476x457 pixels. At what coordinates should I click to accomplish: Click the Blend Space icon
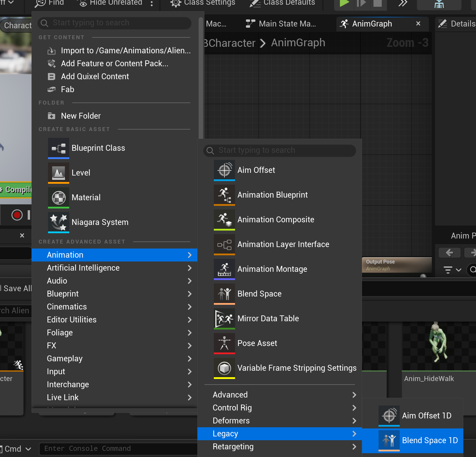[224, 294]
